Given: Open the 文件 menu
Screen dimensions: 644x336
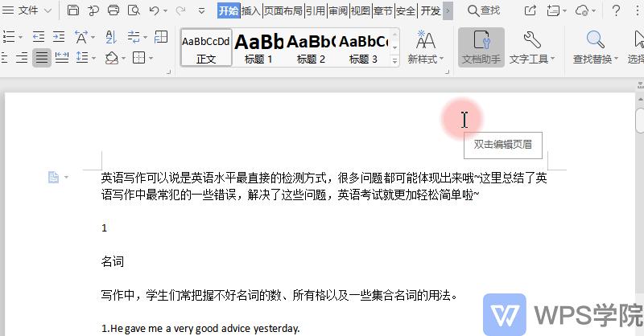Looking at the screenshot, I should click(28, 10).
